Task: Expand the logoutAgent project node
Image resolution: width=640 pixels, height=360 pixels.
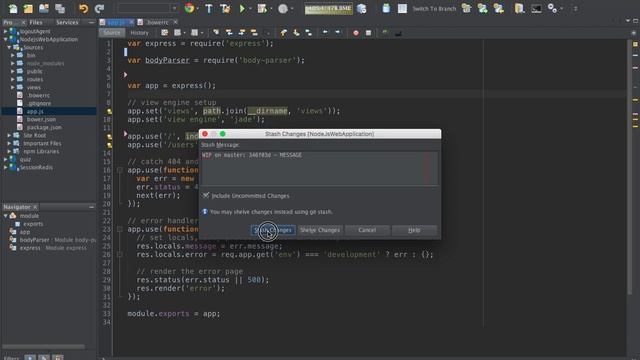Action: click(5, 31)
